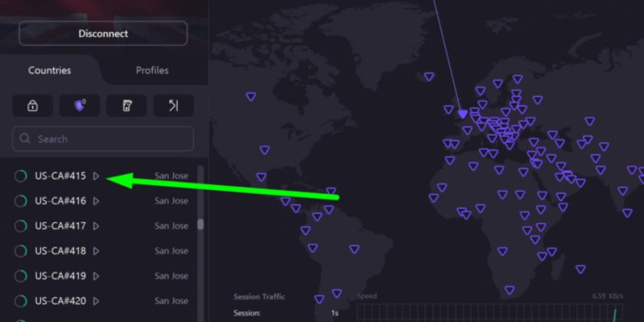Click the play icon beside US-CA#418
Viewport: 644px width, 322px height.
click(96, 251)
